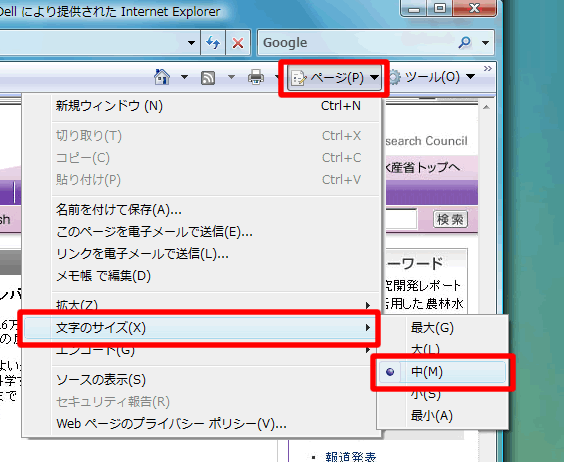Open the RSS feeds icon

(x=208, y=77)
